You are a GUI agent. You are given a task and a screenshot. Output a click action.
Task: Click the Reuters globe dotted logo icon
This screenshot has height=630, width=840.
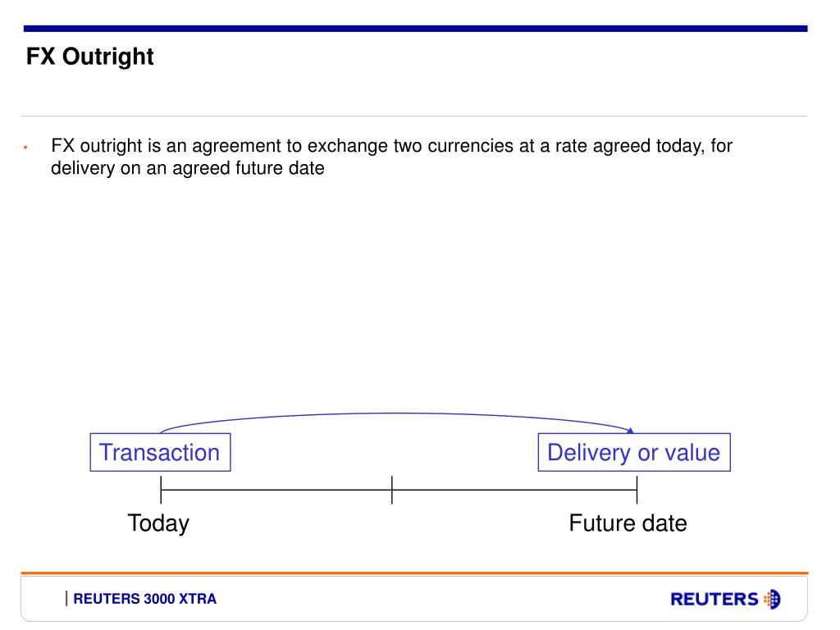[x=772, y=599]
